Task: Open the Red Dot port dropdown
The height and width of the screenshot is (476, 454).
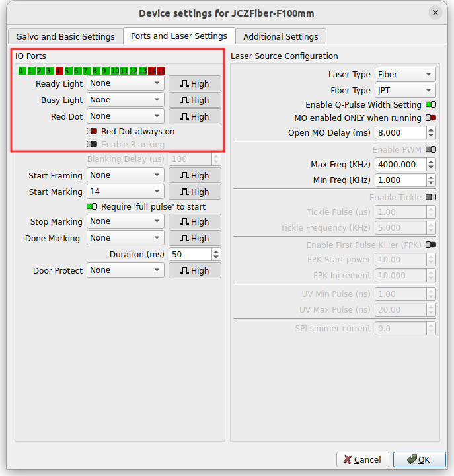Action: tap(126, 116)
